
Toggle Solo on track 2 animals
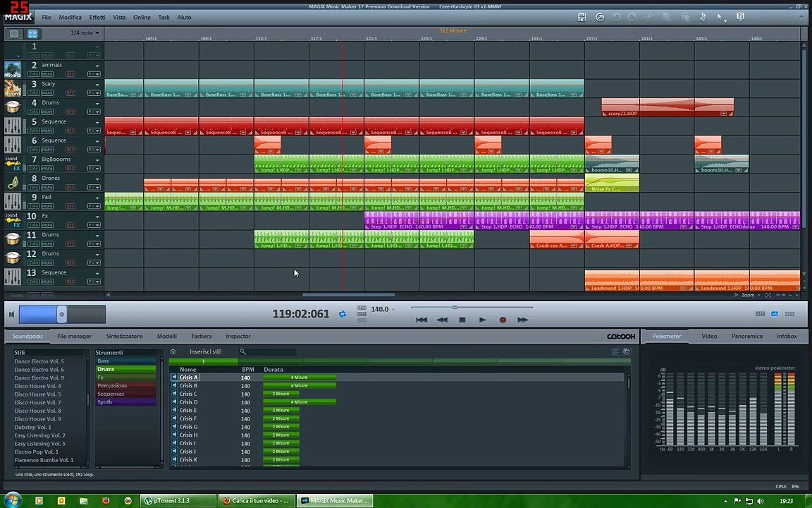point(33,74)
